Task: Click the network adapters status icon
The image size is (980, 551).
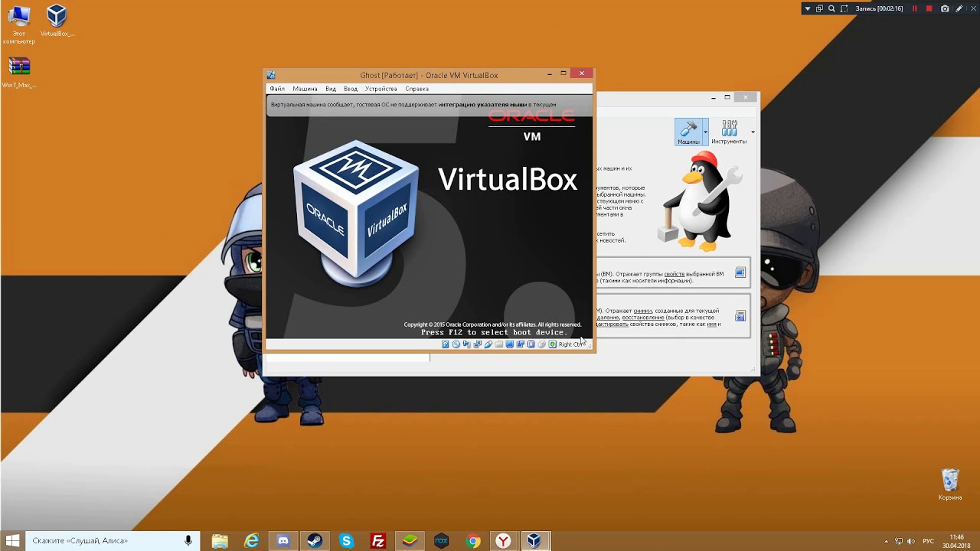Action: coord(478,344)
